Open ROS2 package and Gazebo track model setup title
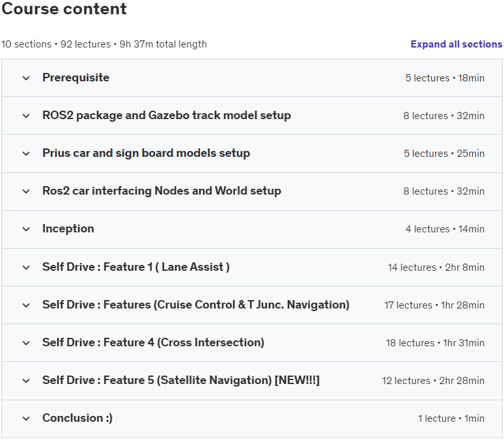Screen dimensions: 504x440 (167, 115)
